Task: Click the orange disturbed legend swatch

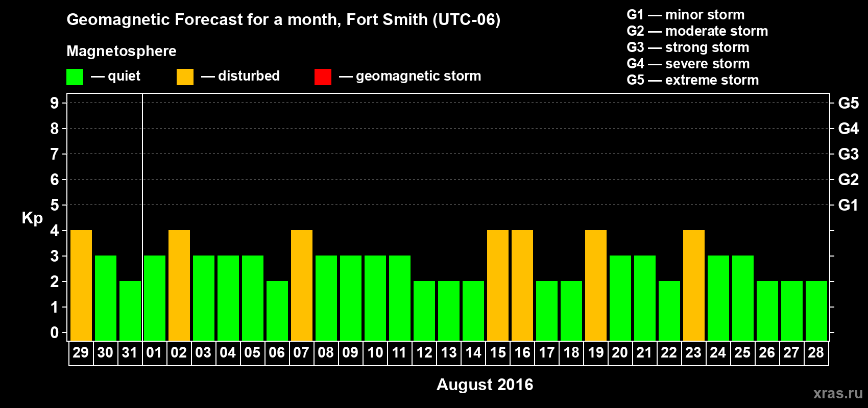Action: [185, 77]
